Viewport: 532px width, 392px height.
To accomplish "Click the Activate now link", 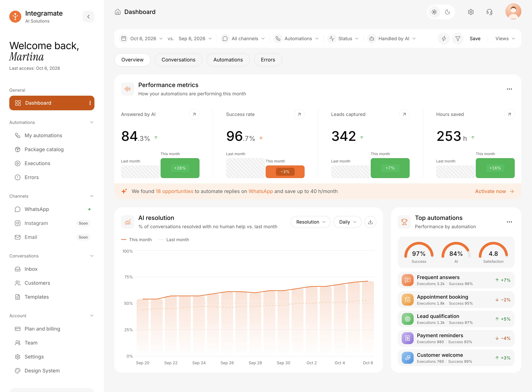I will 494,191.
